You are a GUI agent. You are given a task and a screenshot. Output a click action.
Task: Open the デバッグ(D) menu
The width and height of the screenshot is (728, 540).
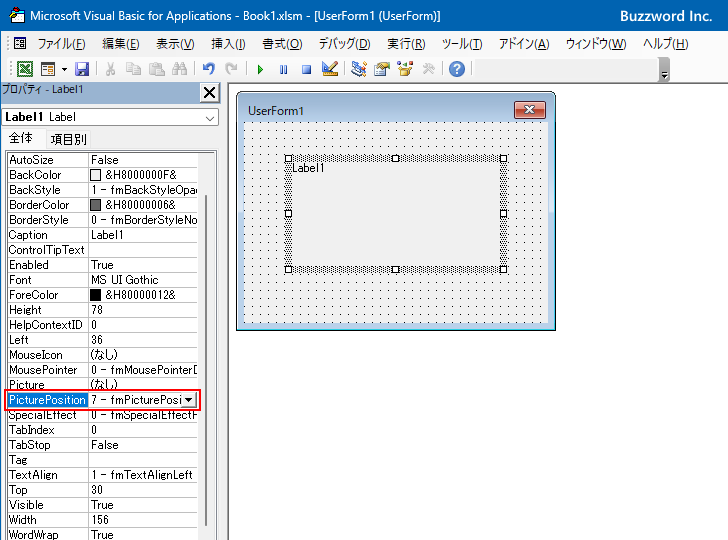tap(344, 44)
